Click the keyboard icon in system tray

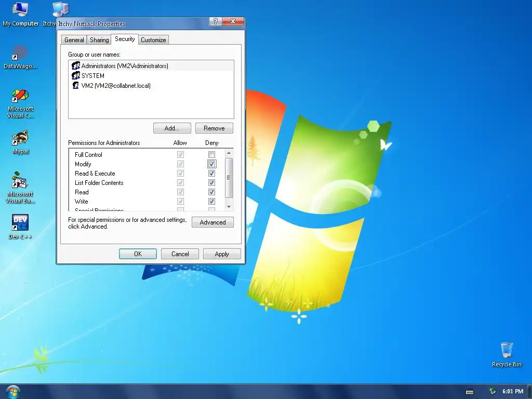click(470, 392)
